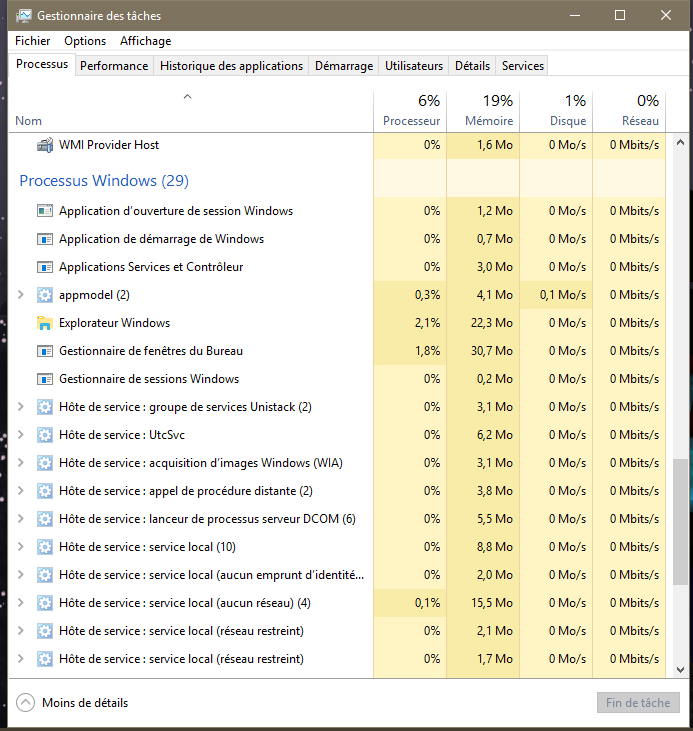Switch to the Services tab

click(x=523, y=66)
